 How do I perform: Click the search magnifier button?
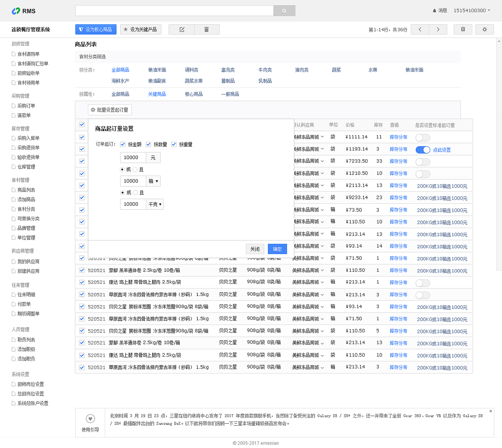coord(284,11)
